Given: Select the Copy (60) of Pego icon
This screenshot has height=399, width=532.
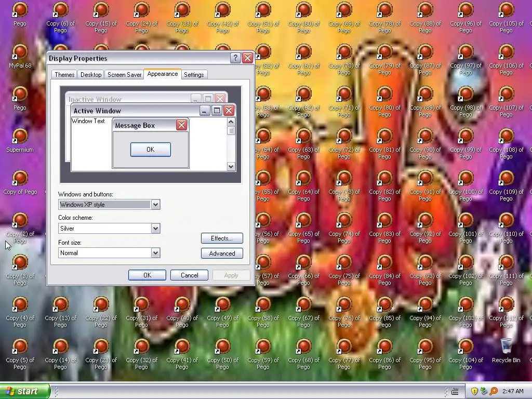Looking at the screenshot, I should coord(303,17).
